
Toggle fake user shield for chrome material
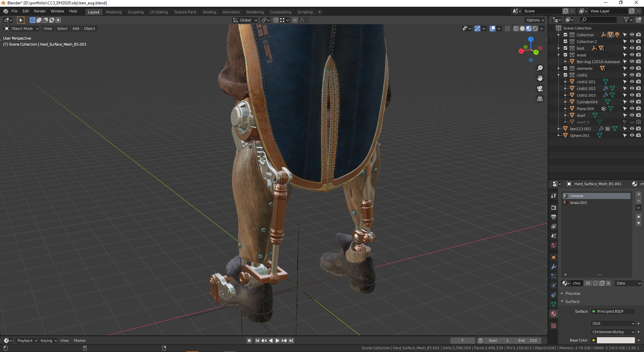coord(595,283)
